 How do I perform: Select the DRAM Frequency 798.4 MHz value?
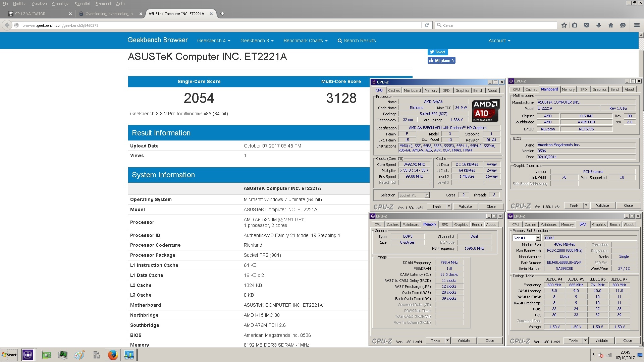click(449, 263)
